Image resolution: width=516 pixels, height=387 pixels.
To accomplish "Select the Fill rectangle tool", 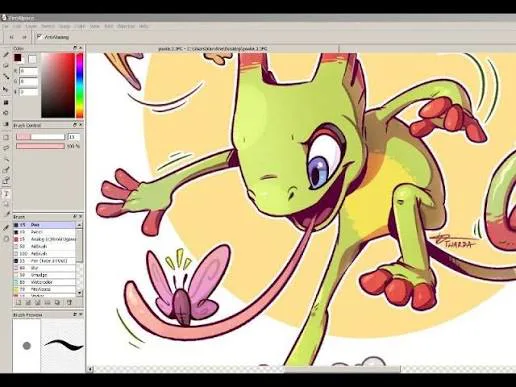I will pos(6,103).
